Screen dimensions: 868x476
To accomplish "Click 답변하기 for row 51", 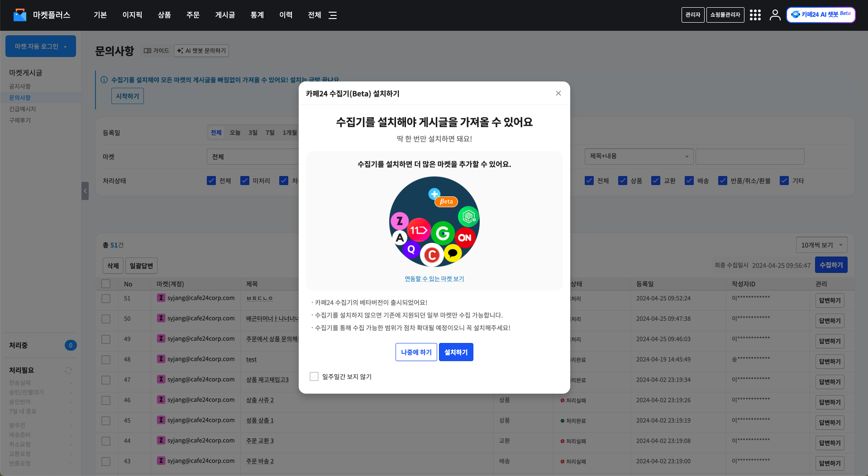I will click(x=830, y=300).
